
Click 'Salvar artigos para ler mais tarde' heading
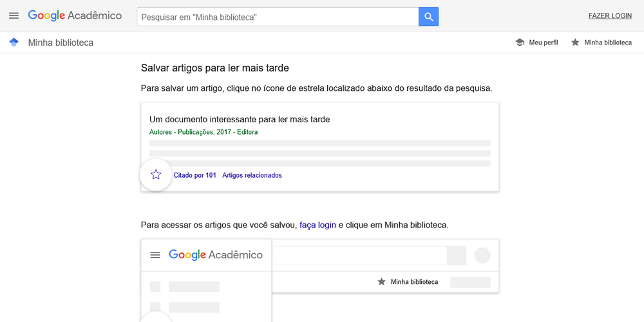tap(215, 68)
